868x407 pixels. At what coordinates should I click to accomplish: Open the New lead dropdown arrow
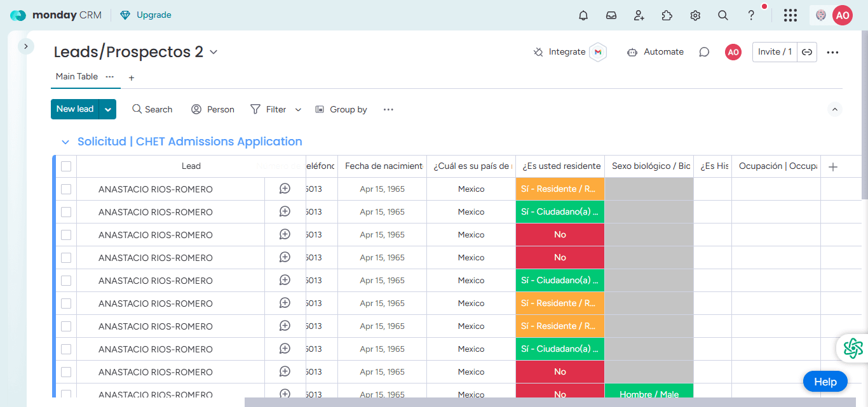[108, 109]
